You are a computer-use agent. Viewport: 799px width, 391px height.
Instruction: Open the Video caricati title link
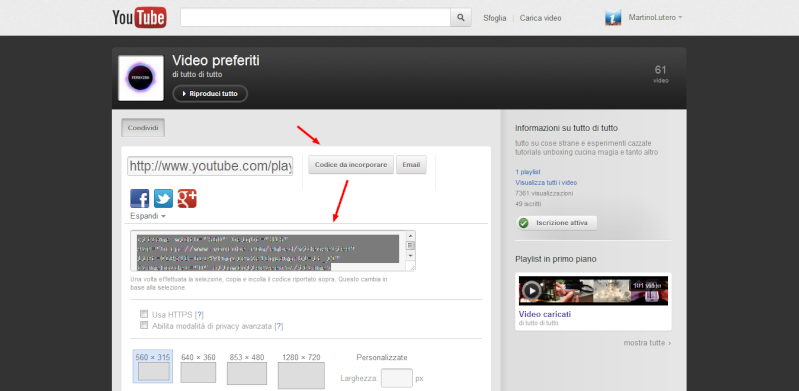(x=545, y=314)
